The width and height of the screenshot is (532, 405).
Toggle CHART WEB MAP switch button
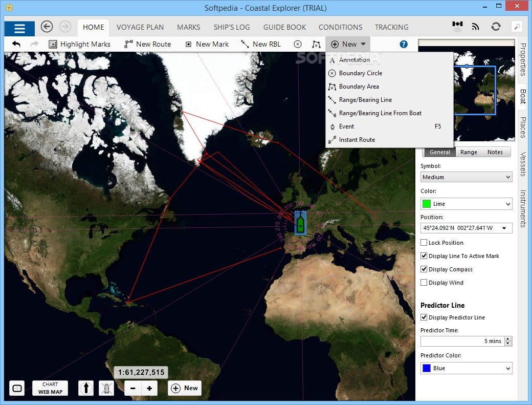(50, 388)
